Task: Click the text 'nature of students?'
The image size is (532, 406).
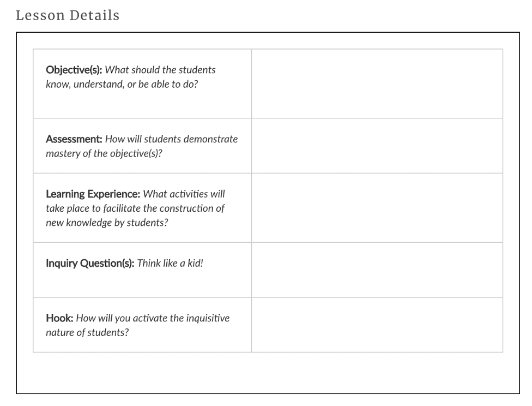Action: [x=87, y=333]
